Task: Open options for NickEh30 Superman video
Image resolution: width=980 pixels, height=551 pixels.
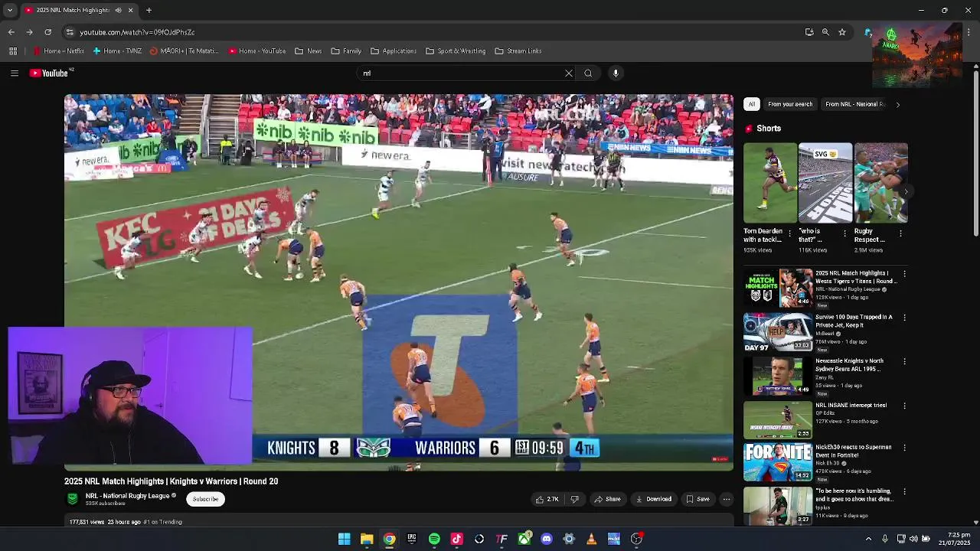Action: pos(904,448)
